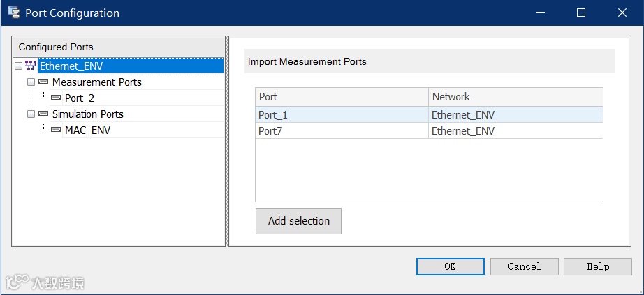Collapse the Measurement Ports branch
The width and height of the screenshot is (644, 295).
(x=31, y=82)
